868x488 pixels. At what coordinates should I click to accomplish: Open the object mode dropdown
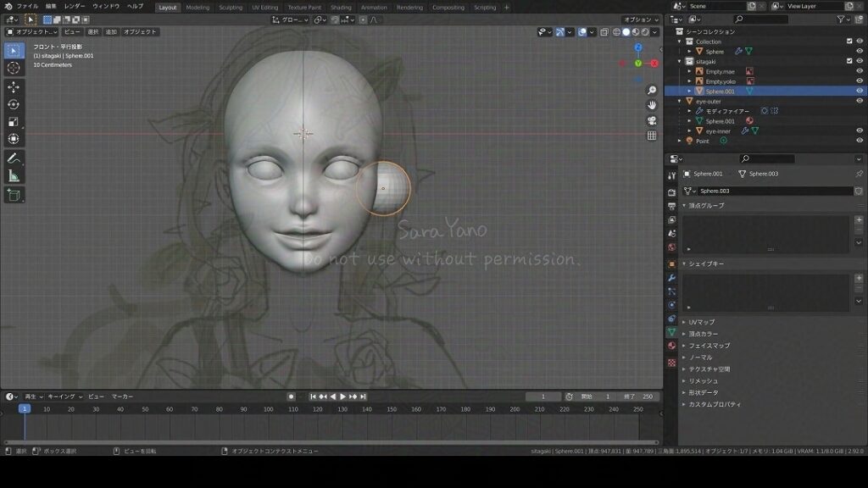[31, 32]
